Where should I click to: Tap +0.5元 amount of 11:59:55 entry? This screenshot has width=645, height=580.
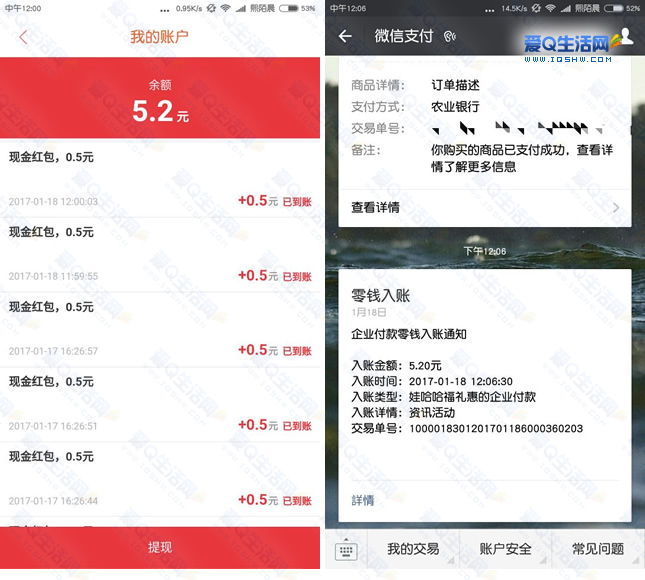258,275
